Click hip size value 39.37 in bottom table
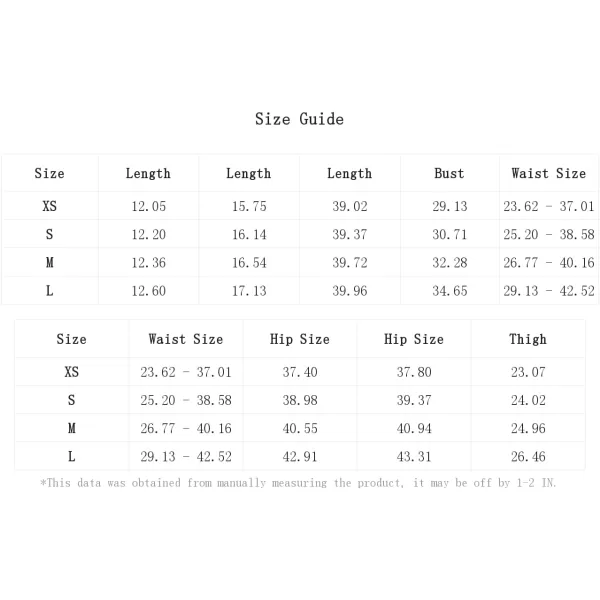 [x=414, y=400]
